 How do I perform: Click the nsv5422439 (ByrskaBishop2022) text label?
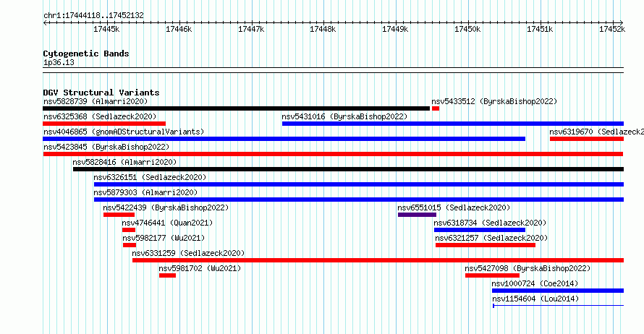[x=166, y=207]
